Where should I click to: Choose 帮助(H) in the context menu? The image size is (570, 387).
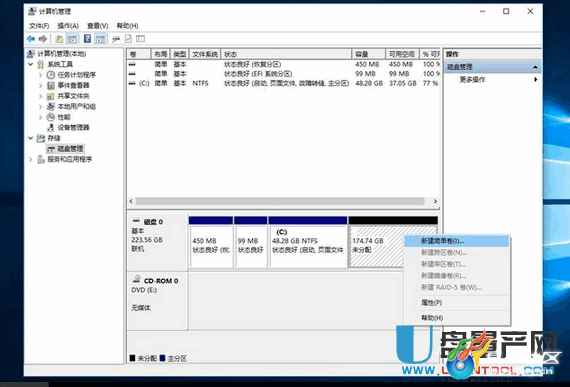[457, 318]
